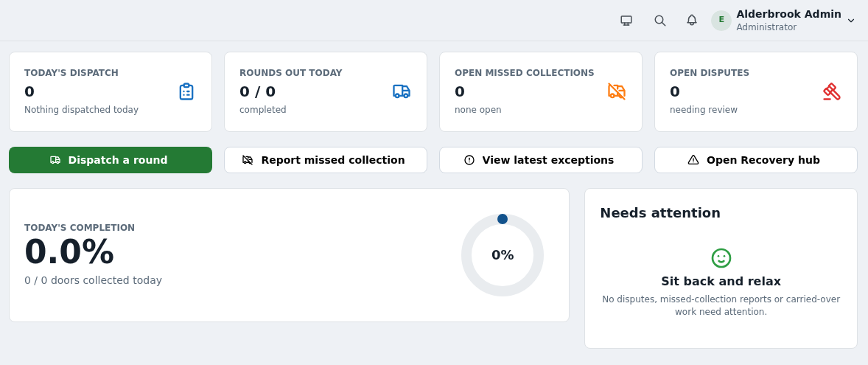Click the Today's Dispatch heading
Image resolution: width=868 pixels, height=365 pixels.
71,72
